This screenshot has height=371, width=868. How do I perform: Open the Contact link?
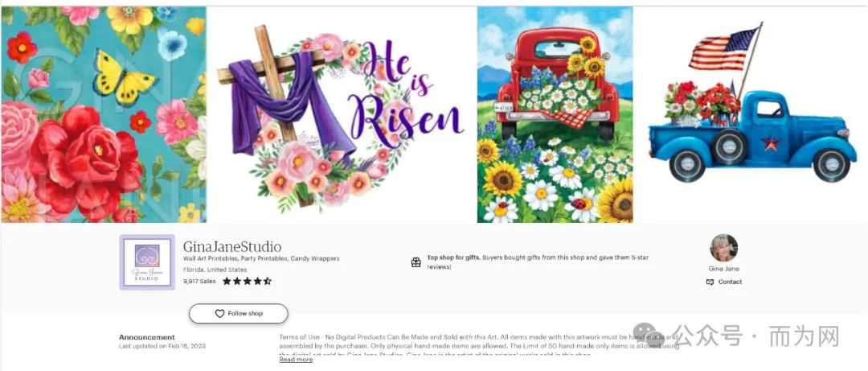pyautogui.click(x=730, y=282)
